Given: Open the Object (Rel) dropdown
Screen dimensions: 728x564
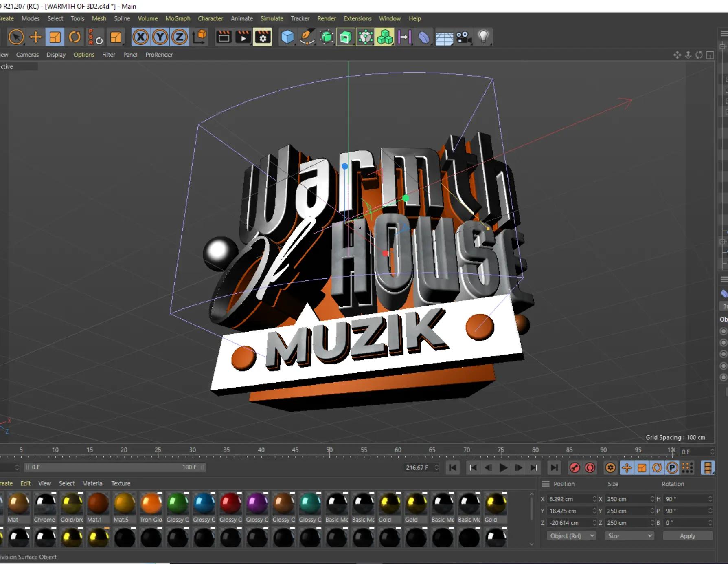Looking at the screenshot, I should 571,536.
